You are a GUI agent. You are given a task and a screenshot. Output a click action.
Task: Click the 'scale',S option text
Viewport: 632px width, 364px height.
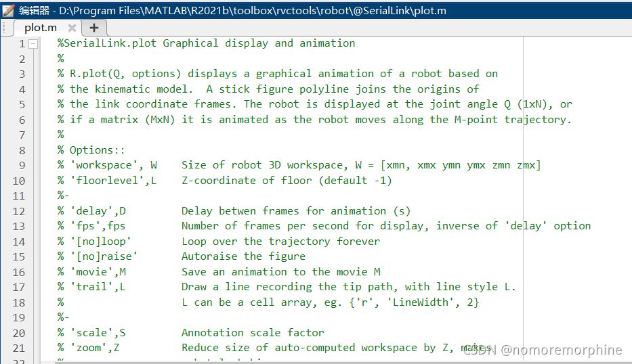pos(98,333)
